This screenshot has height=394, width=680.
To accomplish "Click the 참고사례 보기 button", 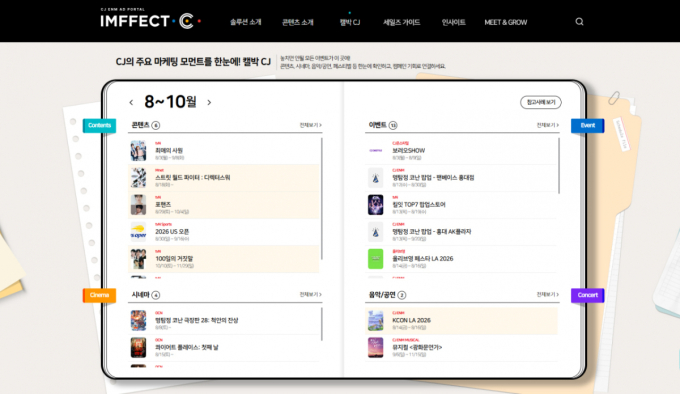I will (541, 102).
